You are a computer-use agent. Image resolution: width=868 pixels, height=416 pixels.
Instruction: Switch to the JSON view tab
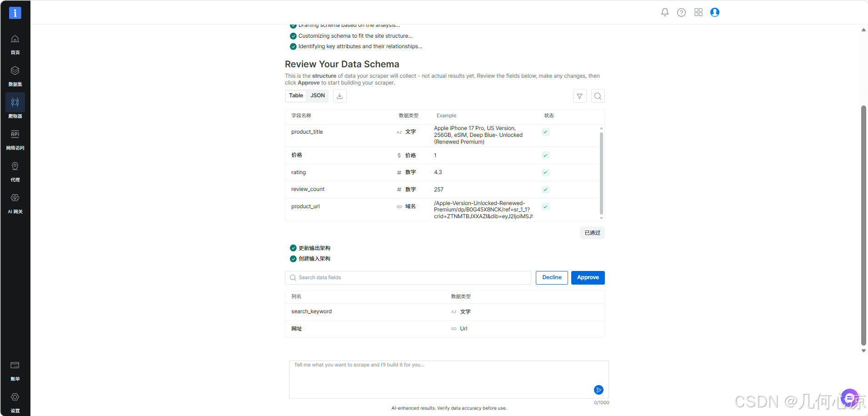coord(318,95)
